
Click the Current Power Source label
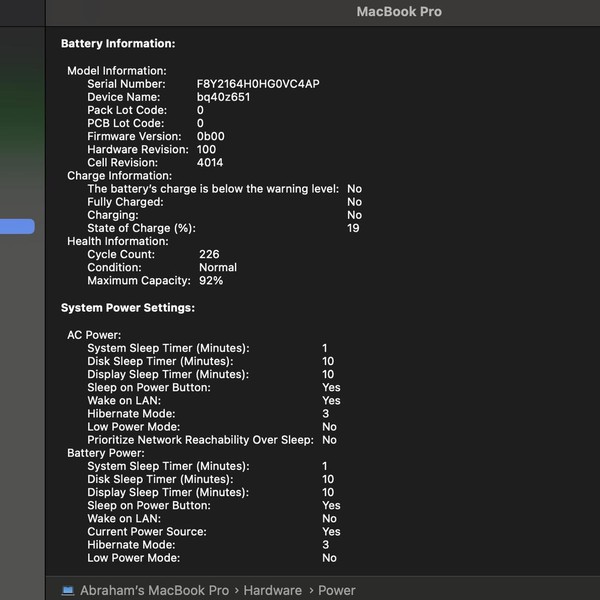point(147,532)
